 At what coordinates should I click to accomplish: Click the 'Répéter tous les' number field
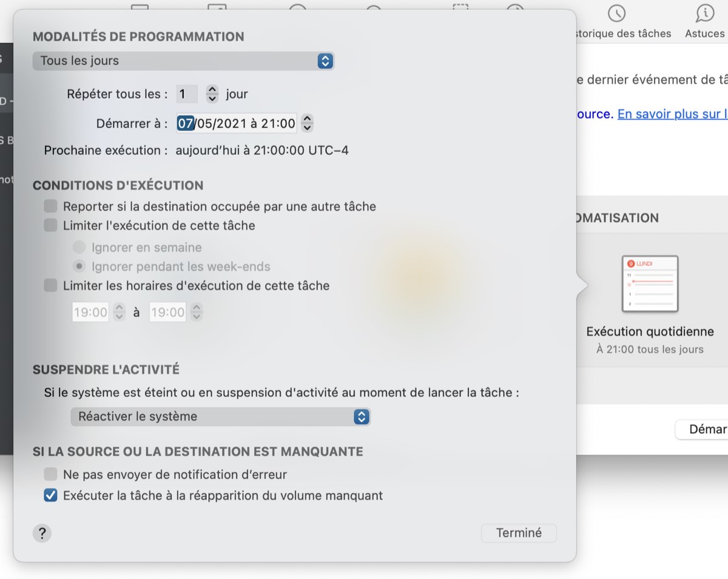point(187,94)
